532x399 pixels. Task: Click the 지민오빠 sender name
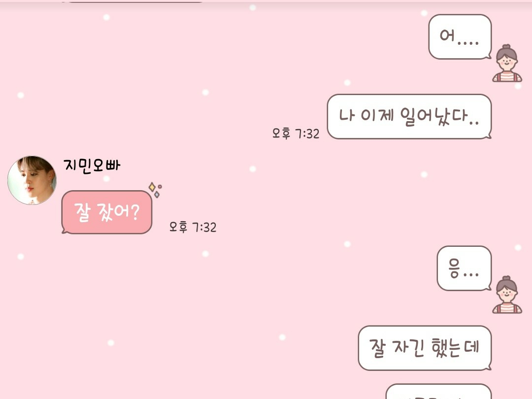coord(92,165)
